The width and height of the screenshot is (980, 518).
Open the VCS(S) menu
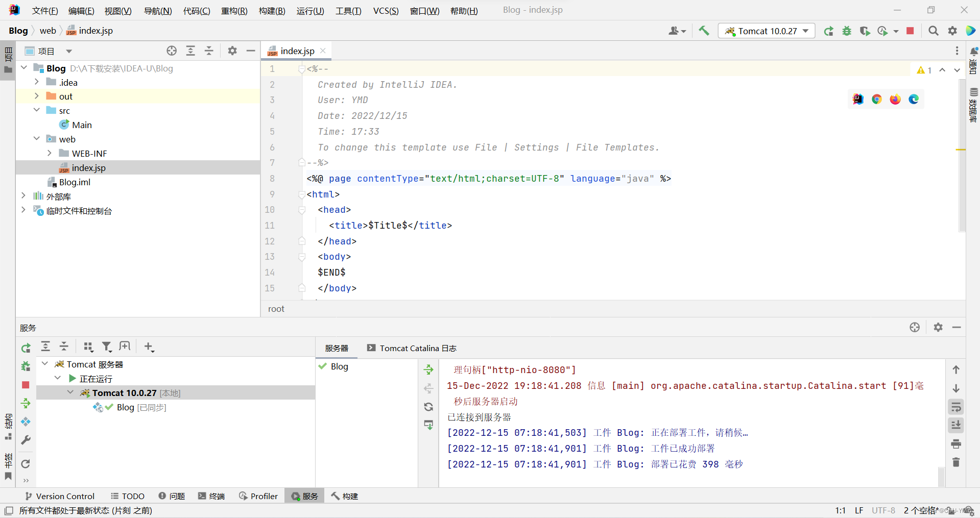click(x=386, y=11)
